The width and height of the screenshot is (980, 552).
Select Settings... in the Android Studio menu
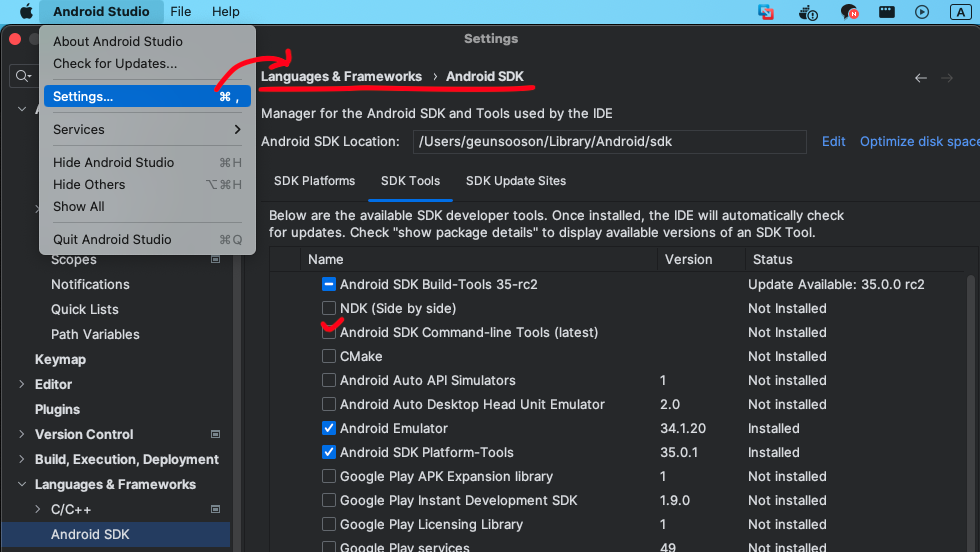[147, 96]
